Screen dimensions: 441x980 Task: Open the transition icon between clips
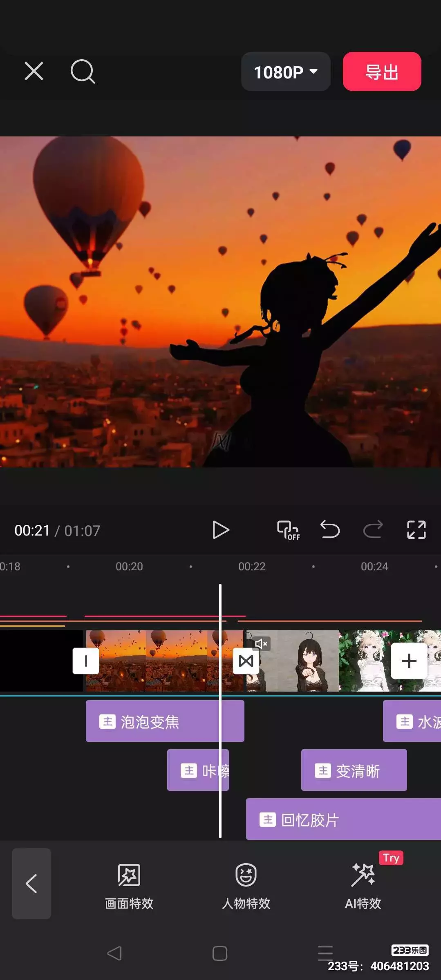tap(246, 661)
